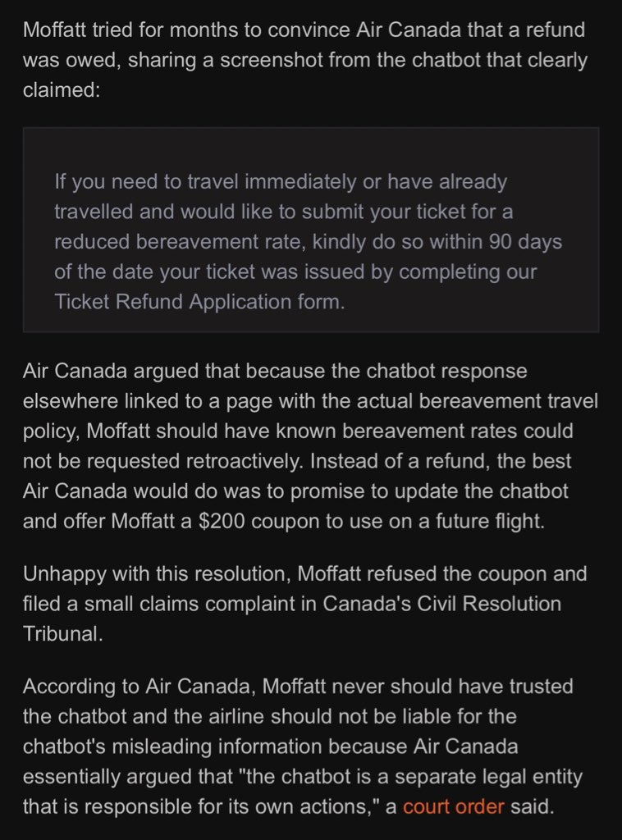Click 'promise to update the chatbot' text
The image size is (622, 840).
[429, 491]
